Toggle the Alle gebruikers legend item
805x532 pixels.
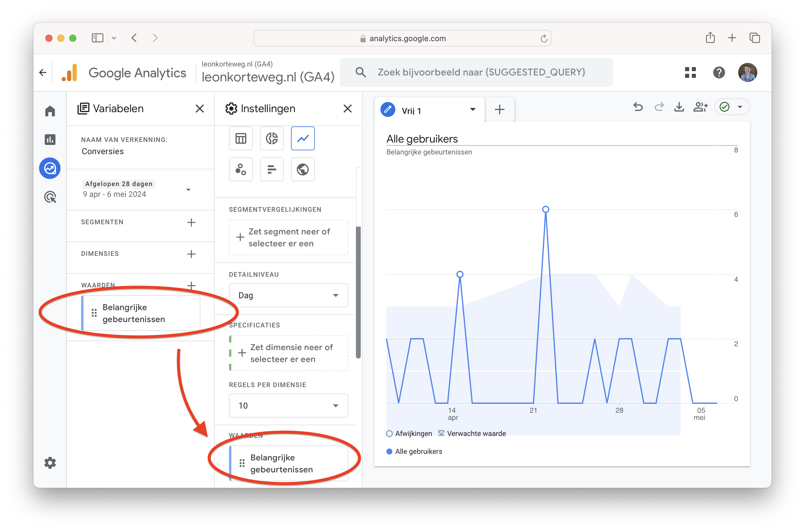(x=414, y=451)
